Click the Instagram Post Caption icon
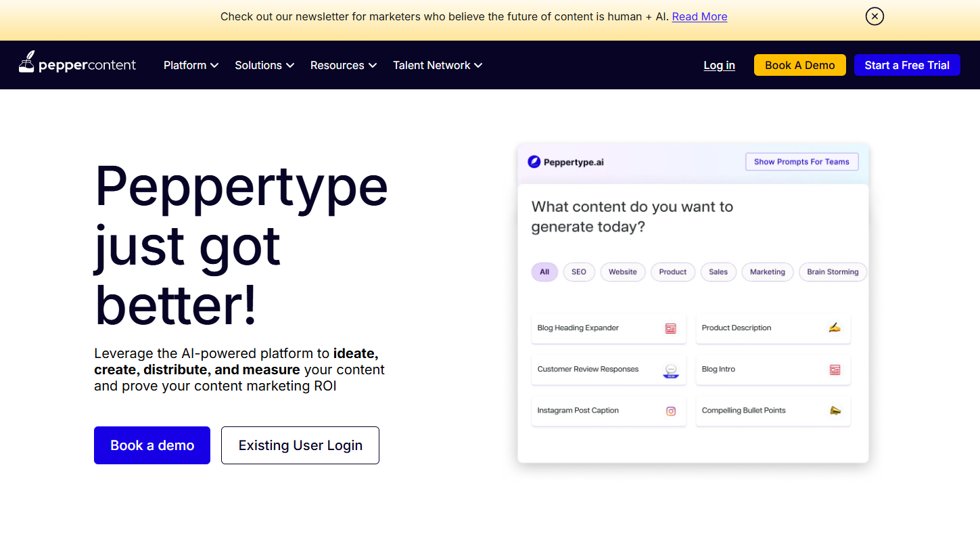 (670, 411)
